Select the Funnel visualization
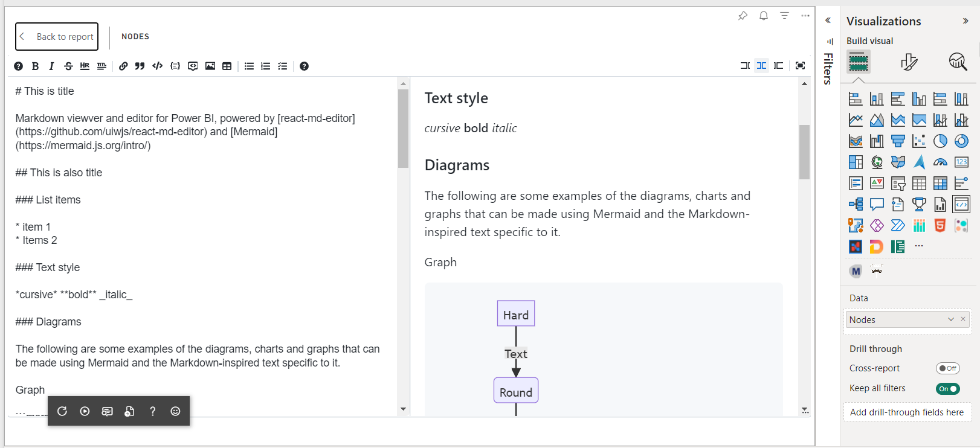 pos(898,141)
